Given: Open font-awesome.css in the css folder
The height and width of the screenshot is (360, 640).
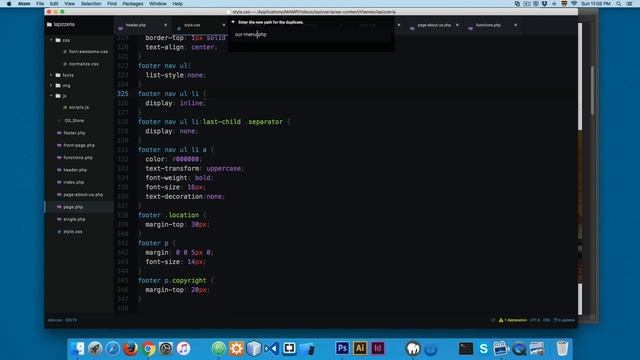Looking at the screenshot, I should click(88, 52).
